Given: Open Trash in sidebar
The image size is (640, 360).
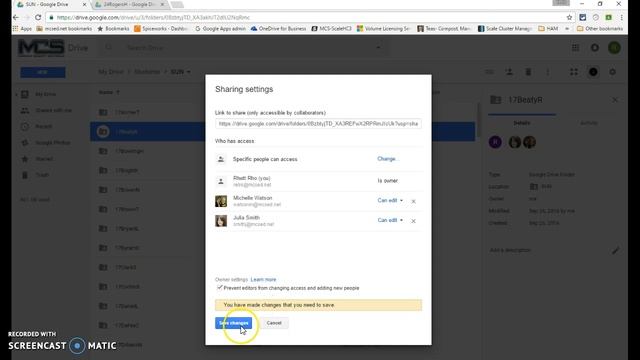Looking at the screenshot, I should pos(42,175).
